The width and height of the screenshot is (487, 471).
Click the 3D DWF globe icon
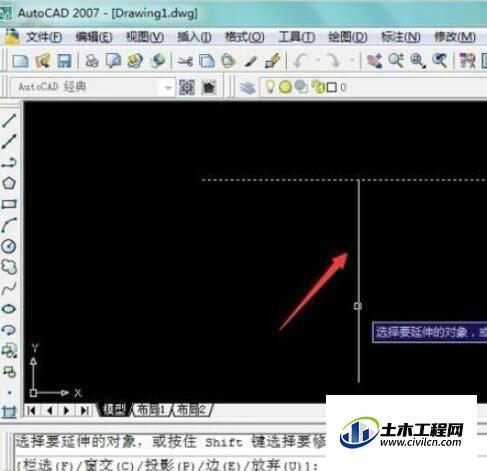point(158,61)
